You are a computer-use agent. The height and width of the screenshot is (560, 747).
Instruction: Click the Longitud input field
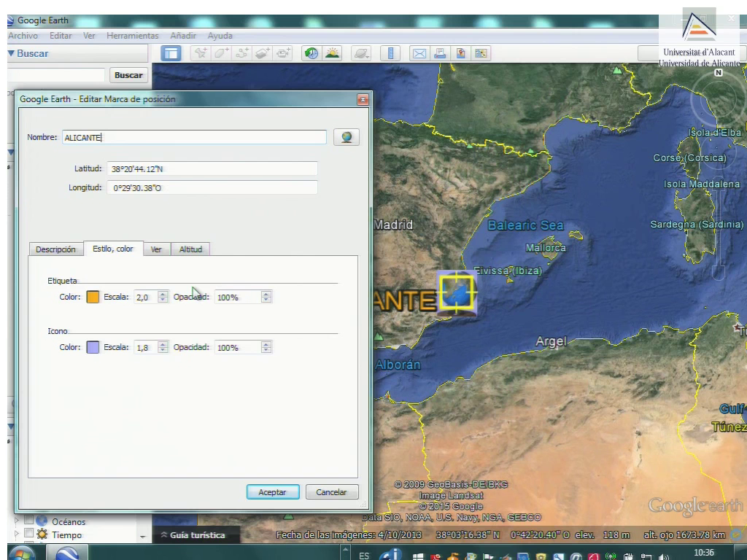212,187
